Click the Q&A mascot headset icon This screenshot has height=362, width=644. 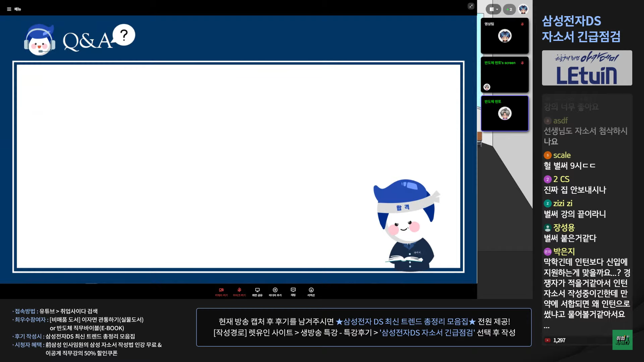40,40
